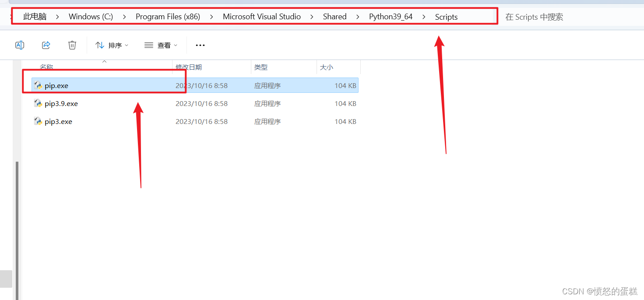644x300 pixels.
Task: Click pip3.exe modified date cell
Action: click(x=201, y=122)
